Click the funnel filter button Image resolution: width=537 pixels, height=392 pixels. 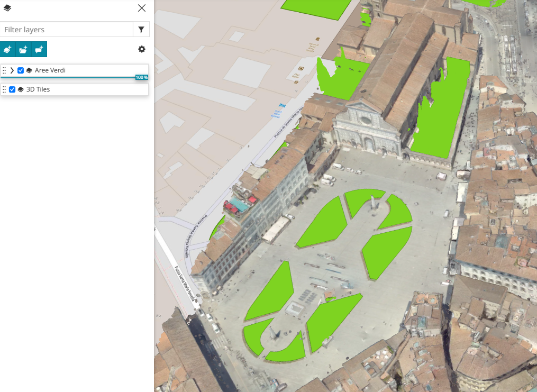[x=141, y=30]
